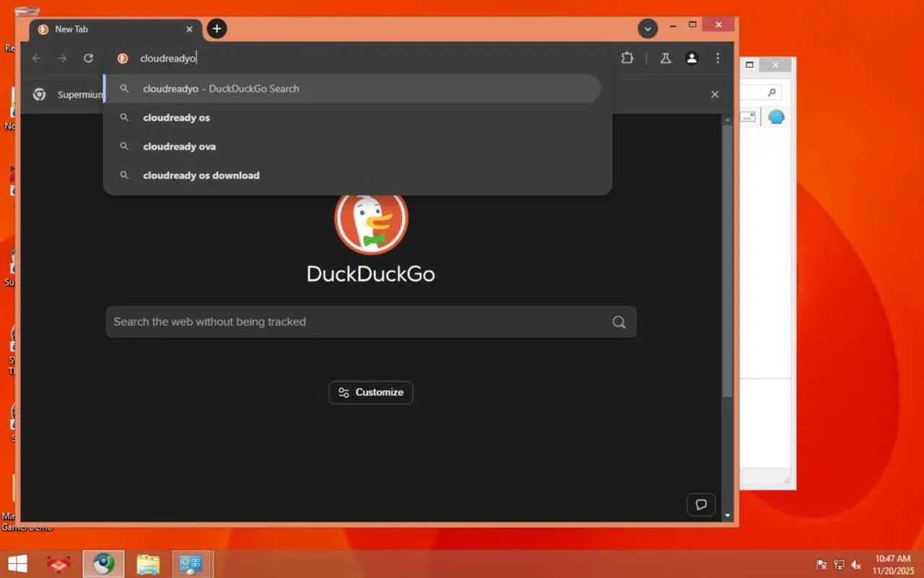Viewport: 924px width, 578px height.
Task: Open the experiments flask icon in toolbar
Action: tap(666, 59)
